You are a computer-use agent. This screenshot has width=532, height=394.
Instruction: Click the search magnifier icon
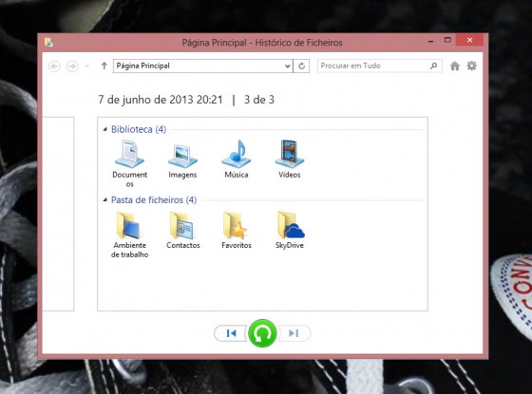[x=433, y=66]
